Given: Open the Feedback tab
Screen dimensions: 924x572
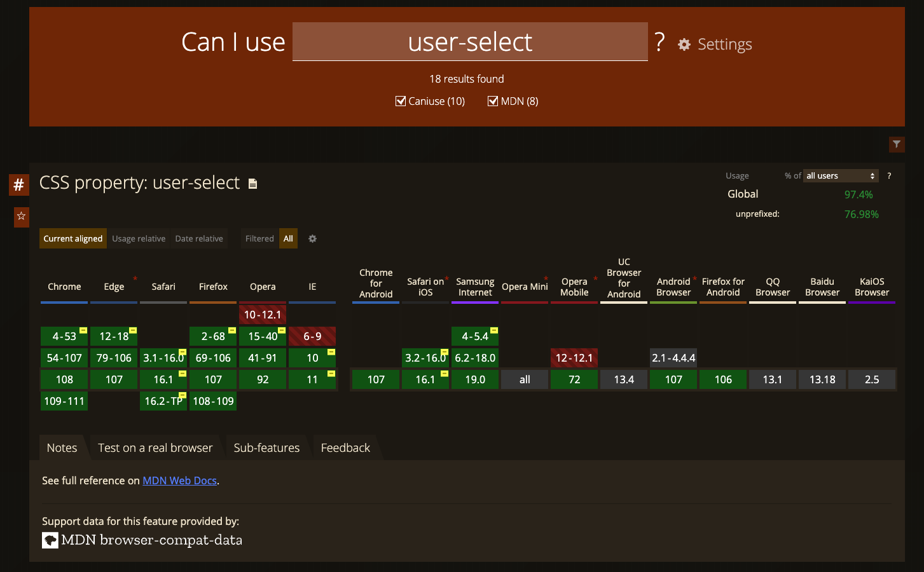Looking at the screenshot, I should [345, 447].
